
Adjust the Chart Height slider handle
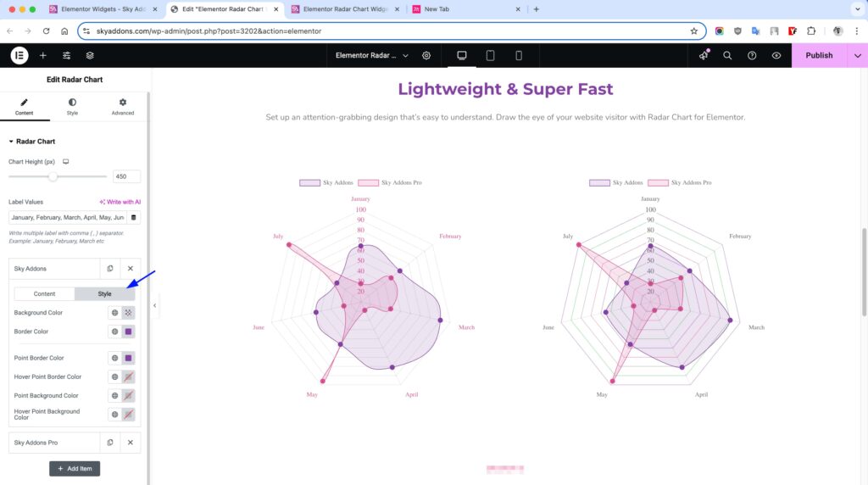(53, 176)
